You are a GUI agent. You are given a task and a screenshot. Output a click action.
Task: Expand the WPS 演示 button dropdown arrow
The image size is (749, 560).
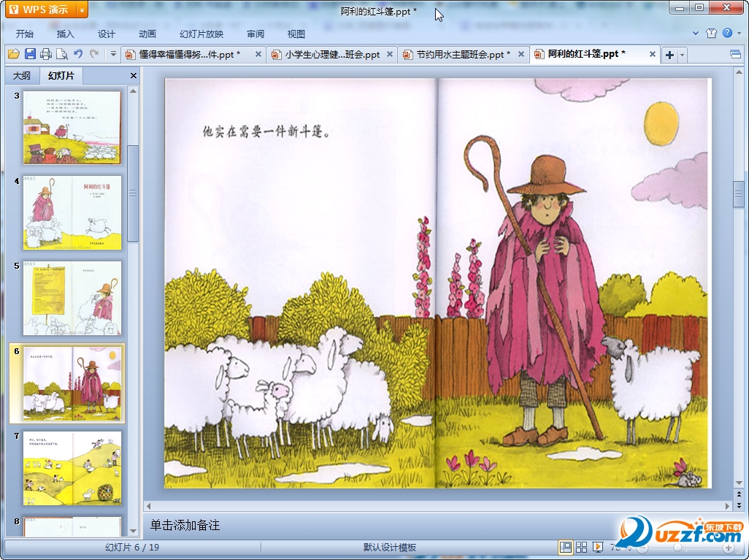[82, 9]
